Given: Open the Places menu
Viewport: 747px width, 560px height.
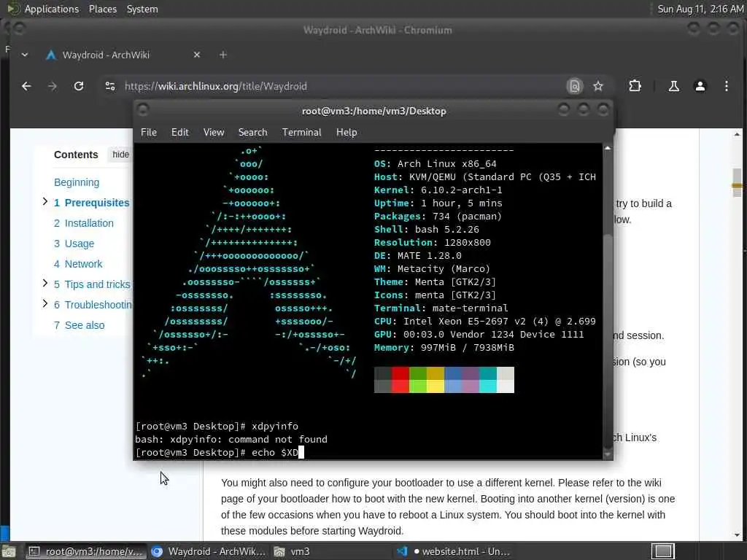Looking at the screenshot, I should 103,9.
